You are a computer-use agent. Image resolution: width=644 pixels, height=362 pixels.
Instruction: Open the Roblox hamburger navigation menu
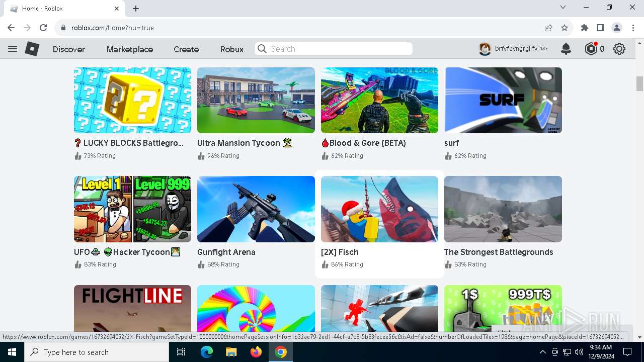click(13, 49)
